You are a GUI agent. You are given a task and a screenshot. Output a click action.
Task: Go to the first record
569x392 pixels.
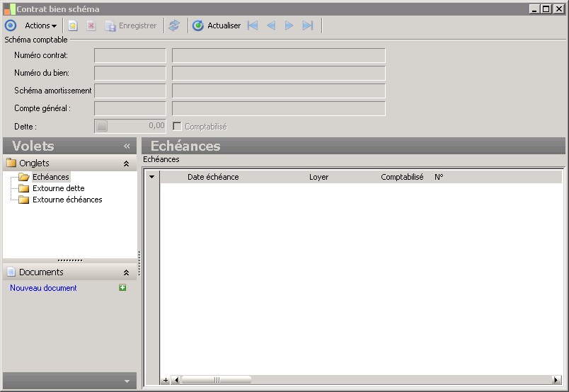(x=253, y=25)
